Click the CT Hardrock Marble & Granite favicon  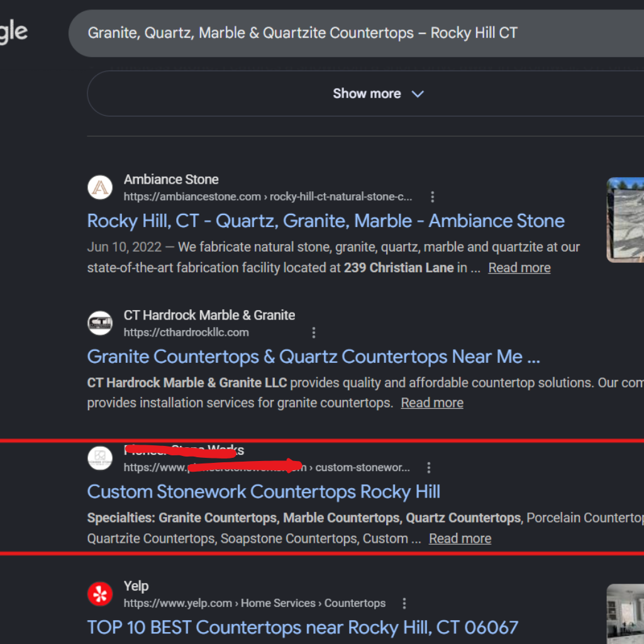pos(100,323)
